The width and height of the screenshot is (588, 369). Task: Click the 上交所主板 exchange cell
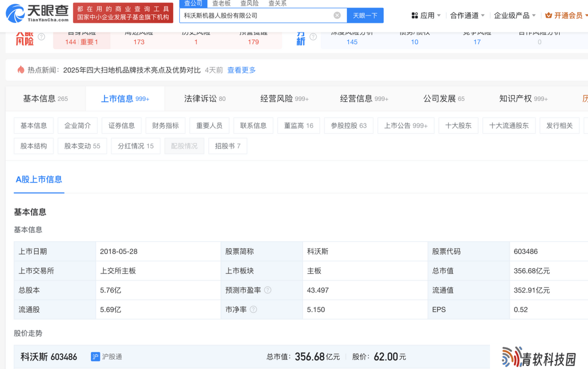(158, 271)
